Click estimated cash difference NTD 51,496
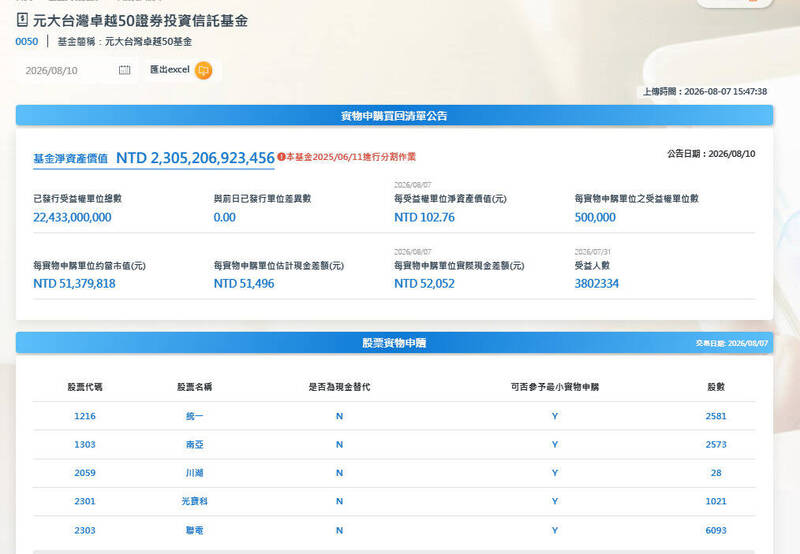 tap(244, 284)
